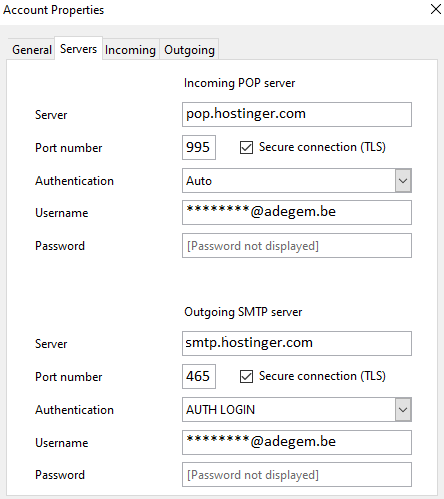Click the Secure connection (TLS) label for POP

[x=322, y=147]
